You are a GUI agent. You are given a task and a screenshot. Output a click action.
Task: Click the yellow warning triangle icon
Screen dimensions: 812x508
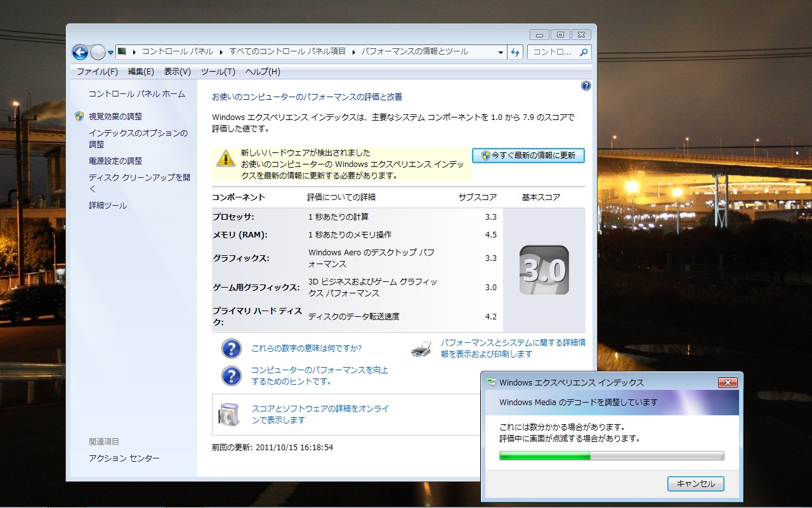[226, 158]
